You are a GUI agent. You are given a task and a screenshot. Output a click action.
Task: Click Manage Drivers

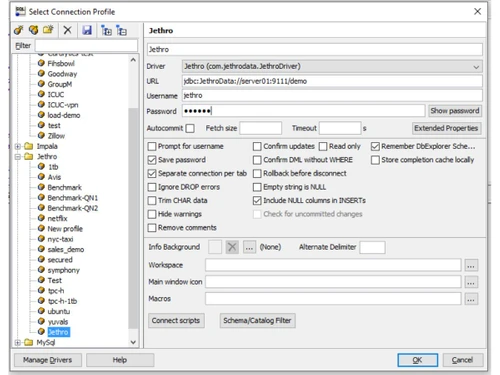[x=48, y=360]
